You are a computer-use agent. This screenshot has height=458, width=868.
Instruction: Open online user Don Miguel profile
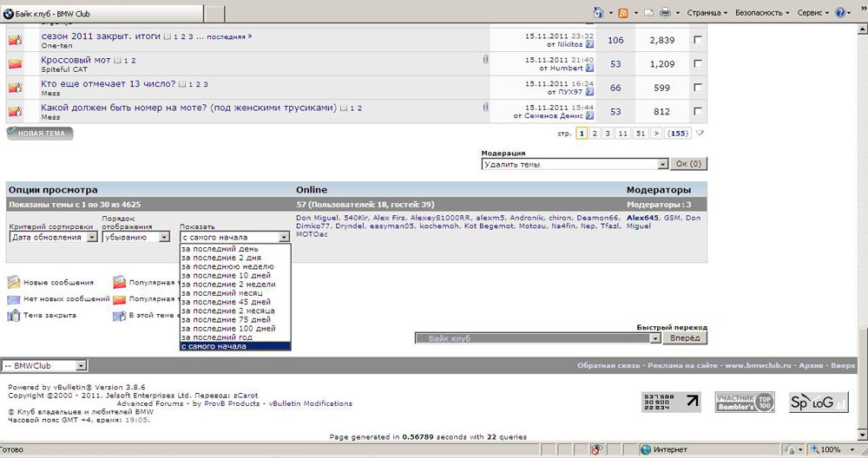tap(317, 218)
